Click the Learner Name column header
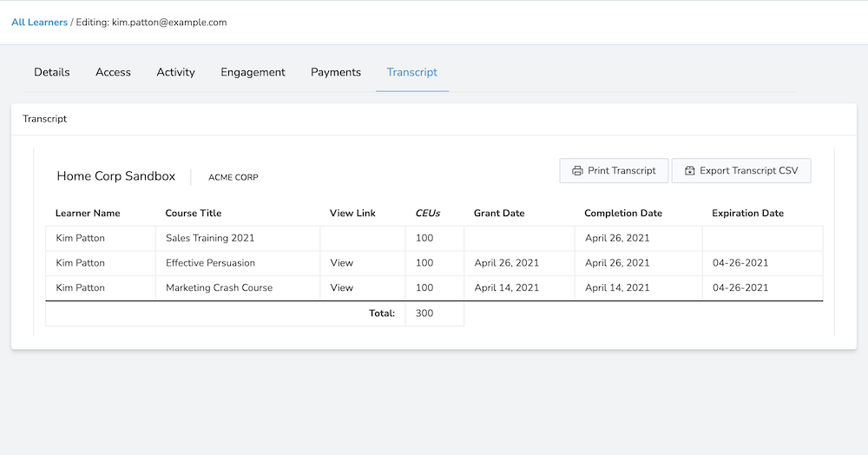 point(88,213)
